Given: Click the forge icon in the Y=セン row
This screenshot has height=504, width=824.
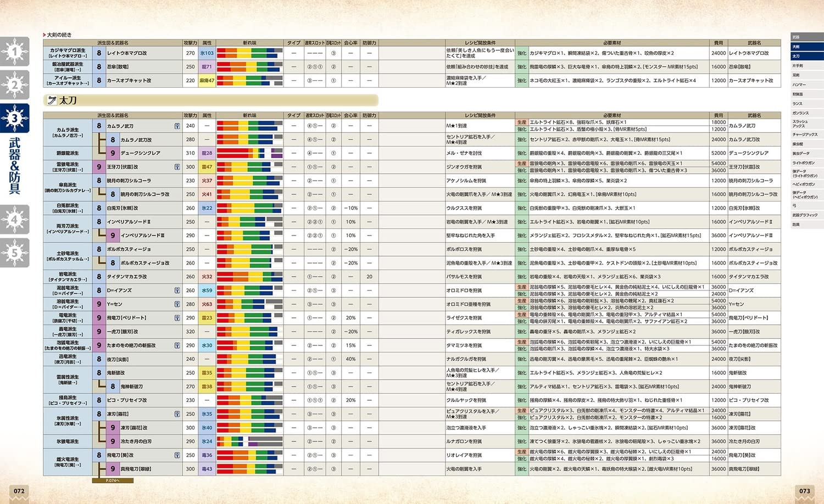Looking at the screenshot, I should pyautogui.click(x=177, y=304).
